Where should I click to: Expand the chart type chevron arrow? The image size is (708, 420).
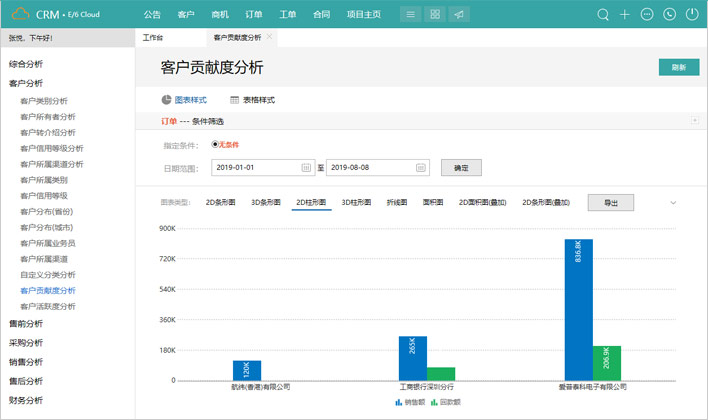[673, 202]
